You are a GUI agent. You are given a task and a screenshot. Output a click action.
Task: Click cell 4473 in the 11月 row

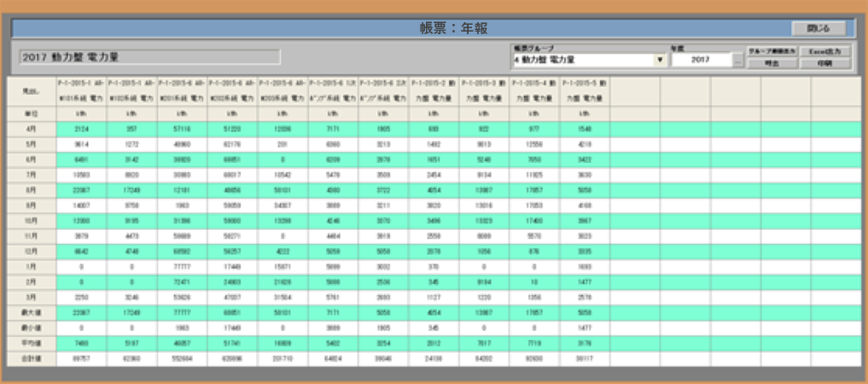tap(131, 237)
